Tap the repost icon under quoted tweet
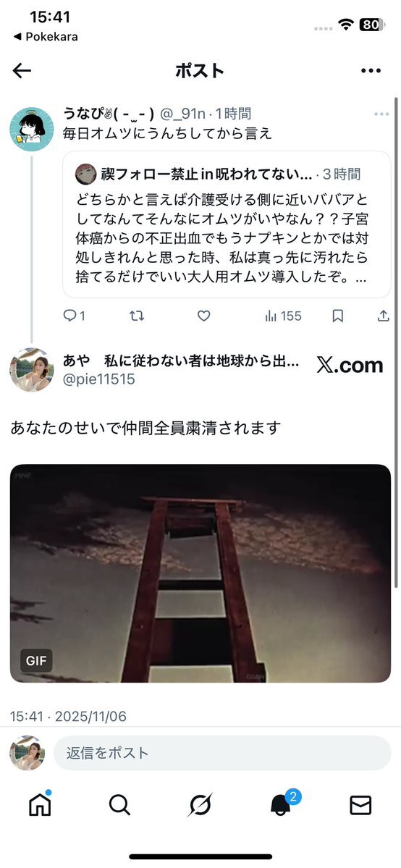Viewport: 401px width, 868px height. tap(137, 316)
